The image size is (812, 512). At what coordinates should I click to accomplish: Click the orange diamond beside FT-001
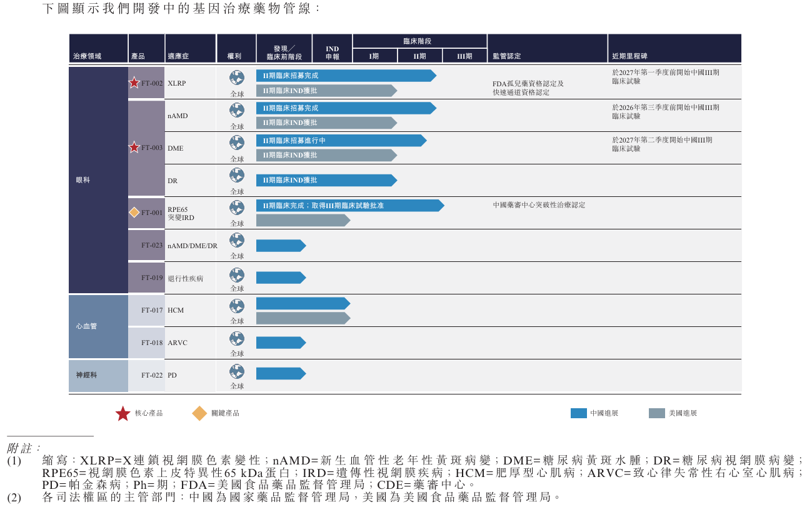pos(134,213)
